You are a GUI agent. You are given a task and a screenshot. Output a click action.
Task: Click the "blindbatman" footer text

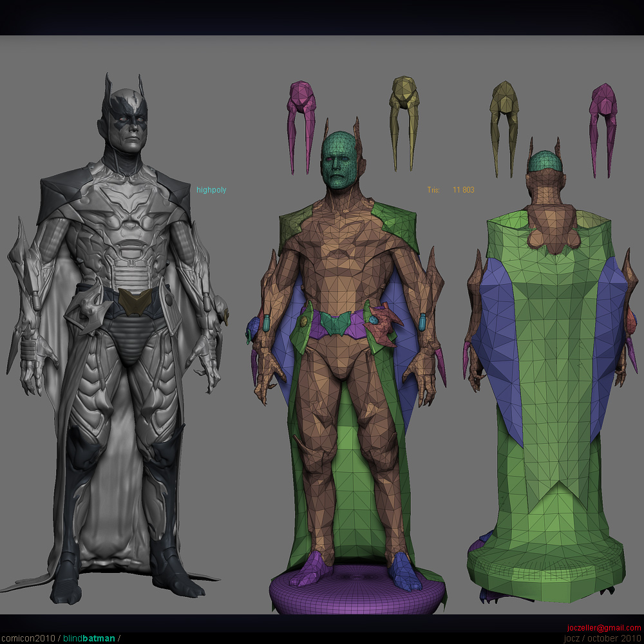click(89, 638)
